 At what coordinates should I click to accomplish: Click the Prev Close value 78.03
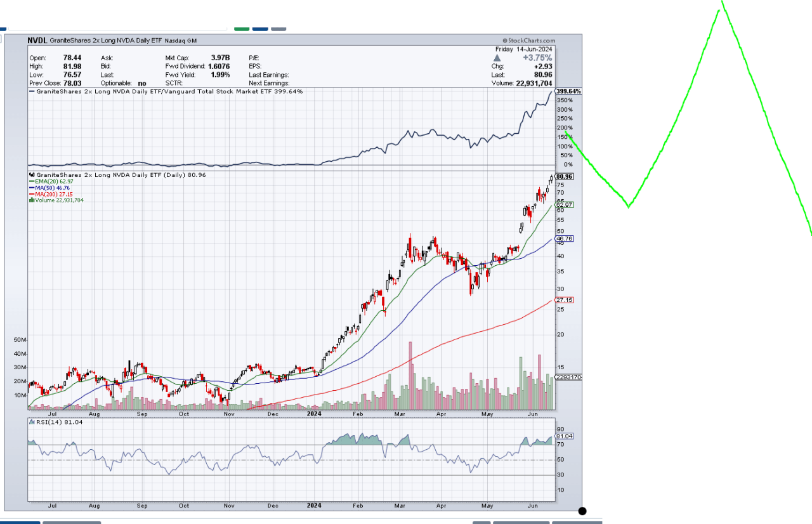tap(72, 83)
